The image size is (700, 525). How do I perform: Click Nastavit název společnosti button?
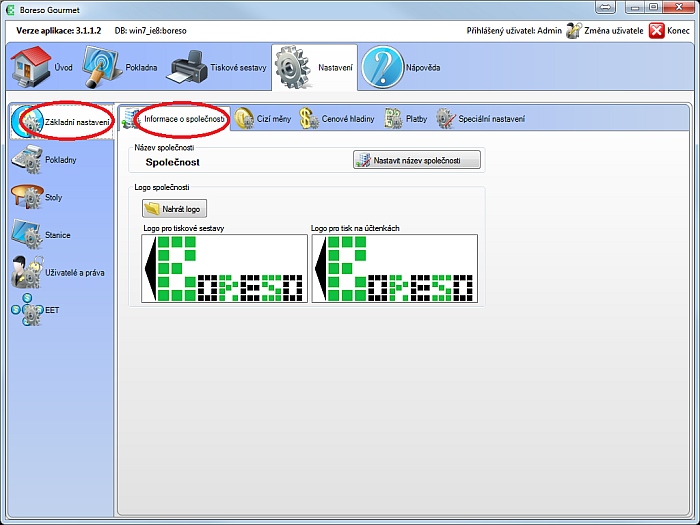[417, 159]
